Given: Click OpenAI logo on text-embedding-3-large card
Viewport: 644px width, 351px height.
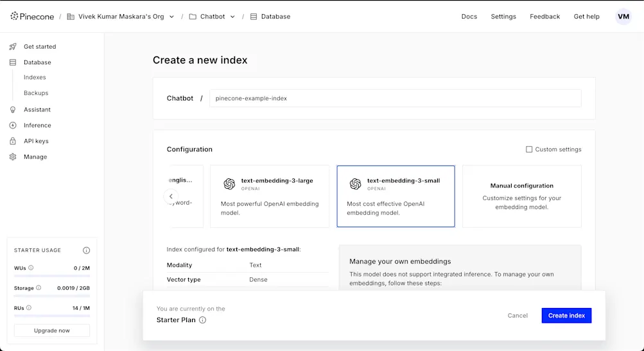Looking at the screenshot, I should (x=229, y=184).
